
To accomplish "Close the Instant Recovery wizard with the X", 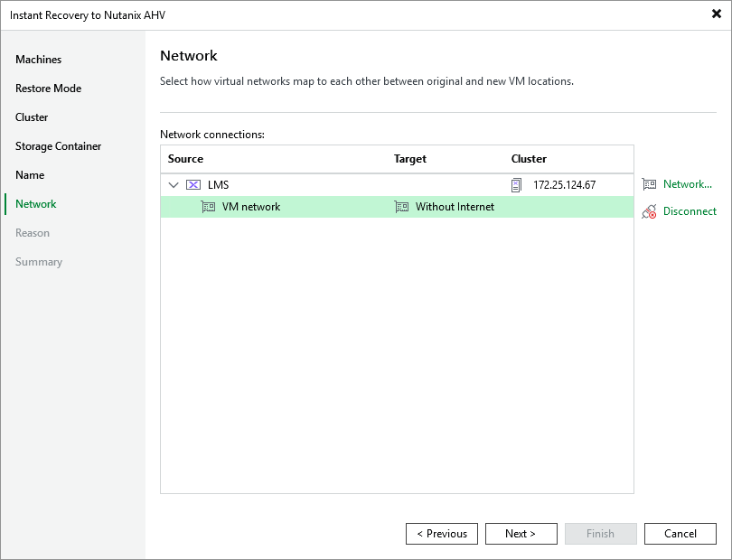I will pyautogui.click(x=715, y=14).
